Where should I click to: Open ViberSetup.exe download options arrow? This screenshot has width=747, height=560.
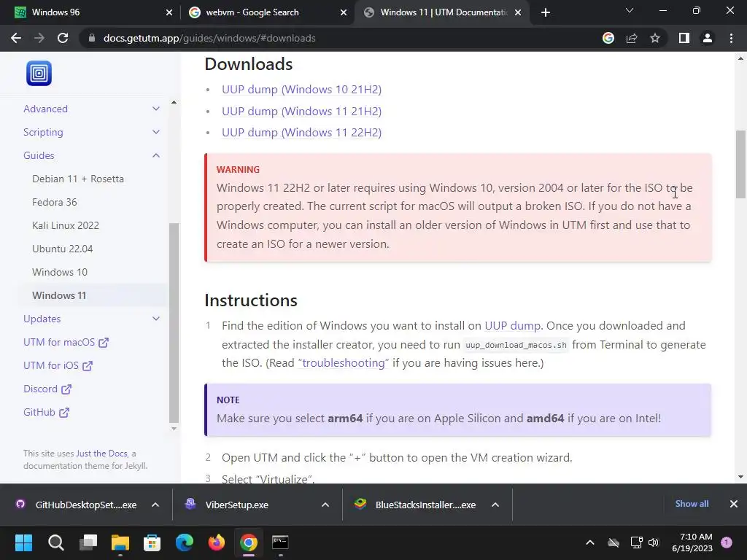325,505
